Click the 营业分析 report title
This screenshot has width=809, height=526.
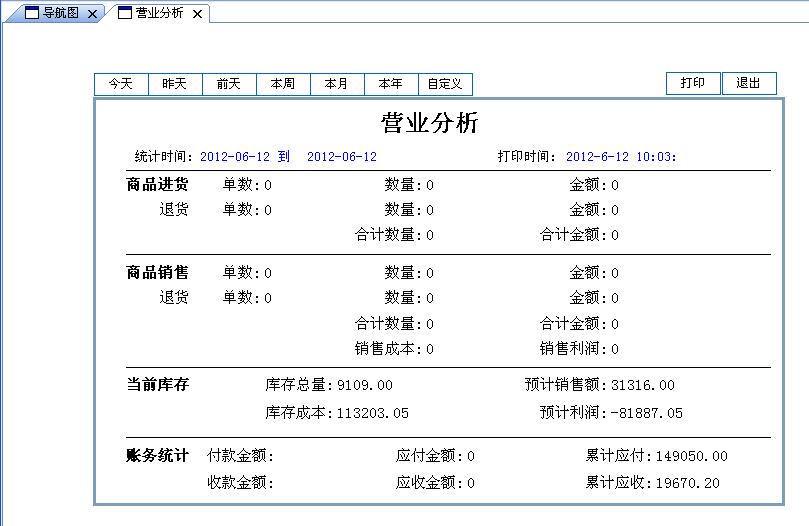[430, 123]
